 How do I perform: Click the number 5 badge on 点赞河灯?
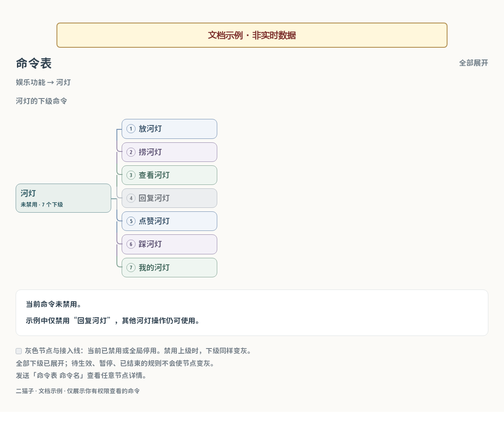click(x=131, y=221)
